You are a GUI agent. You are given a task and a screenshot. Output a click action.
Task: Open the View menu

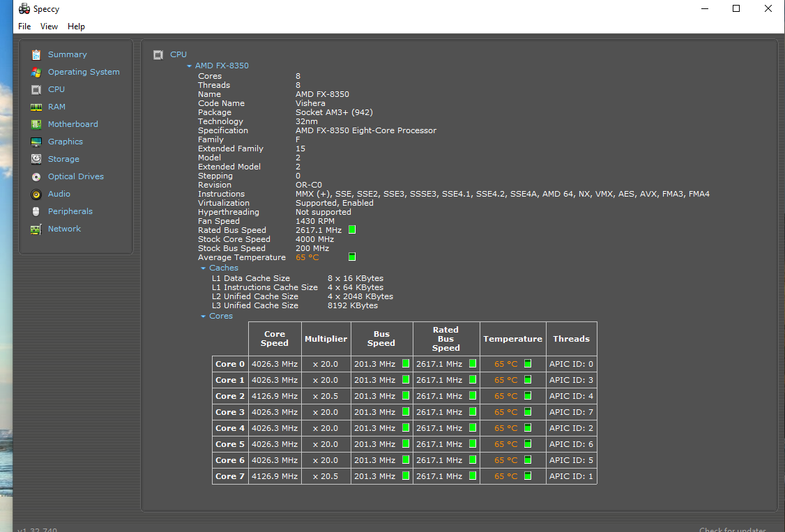(49, 26)
